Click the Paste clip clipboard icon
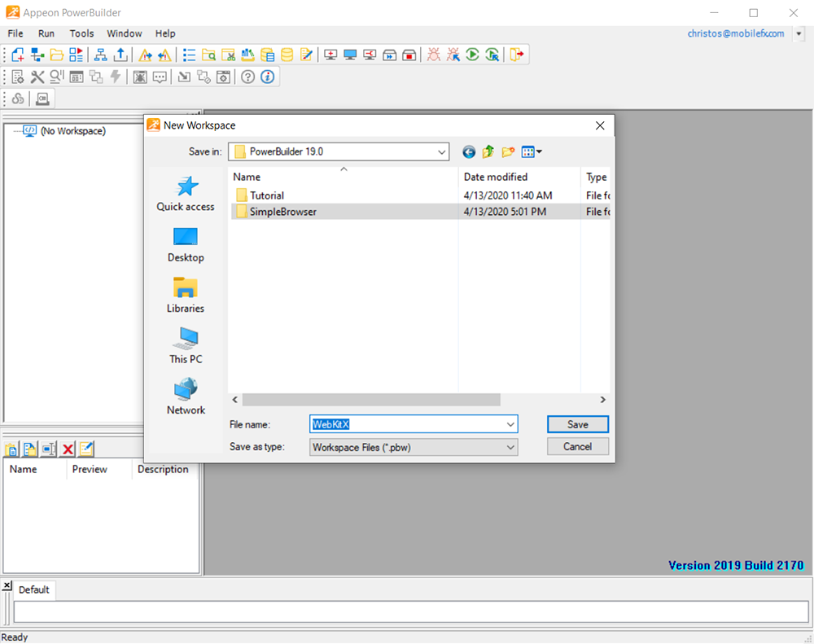814x644 pixels. (x=11, y=449)
